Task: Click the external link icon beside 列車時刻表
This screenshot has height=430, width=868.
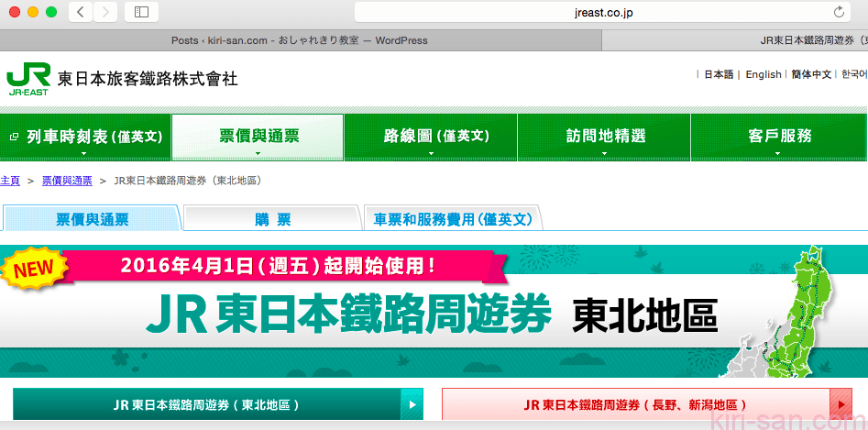Action: (15, 136)
